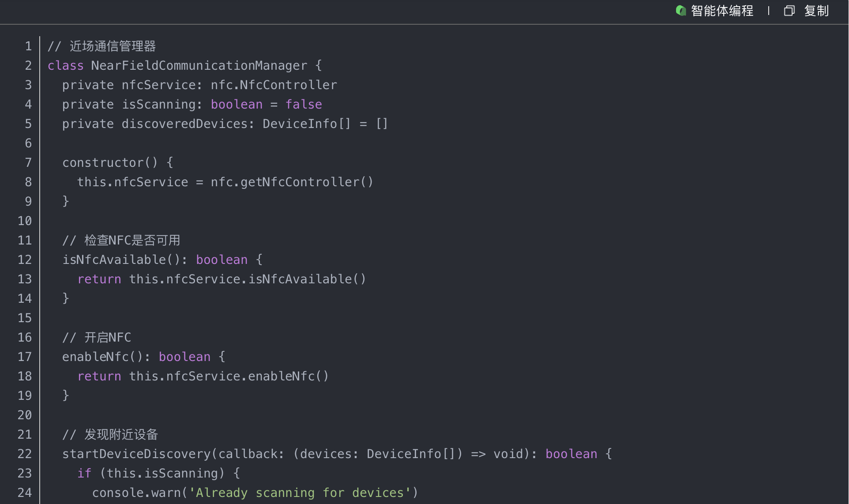Click the 'Already scanning for devices' string
This screenshot has width=849, height=504.
tap(300, 493)
